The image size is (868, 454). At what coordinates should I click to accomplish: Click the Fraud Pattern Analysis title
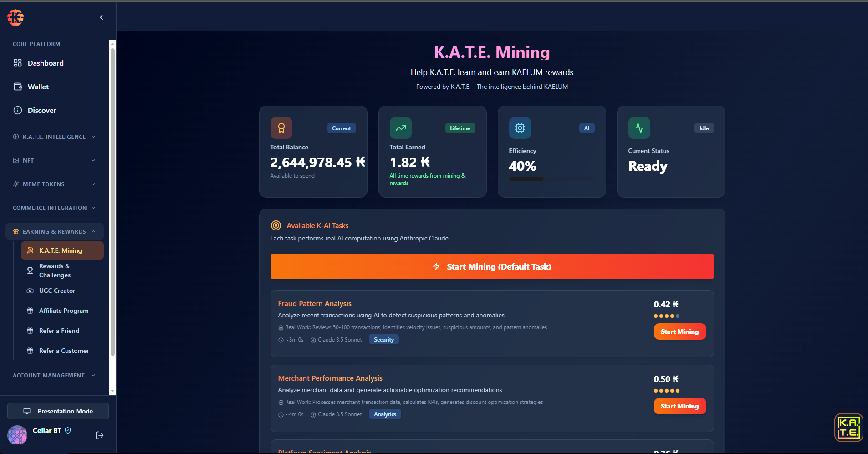315,303
